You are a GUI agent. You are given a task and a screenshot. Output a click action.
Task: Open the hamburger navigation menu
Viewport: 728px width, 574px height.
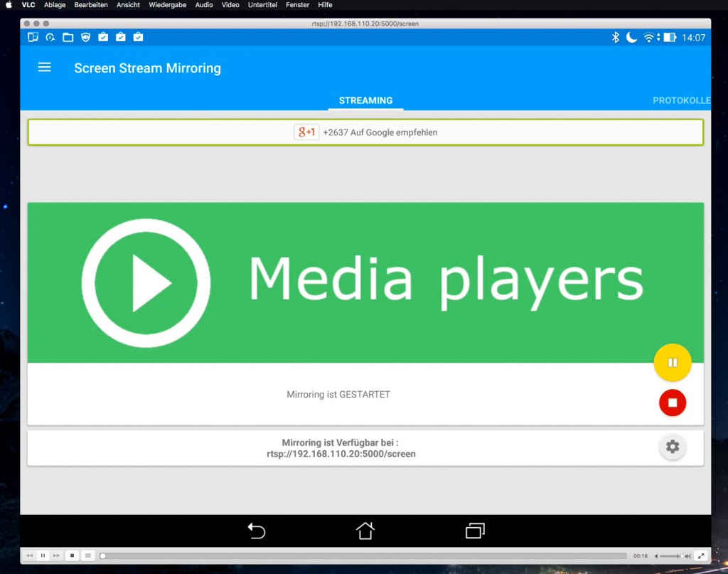pyautogui.click(x=44, y=68)
